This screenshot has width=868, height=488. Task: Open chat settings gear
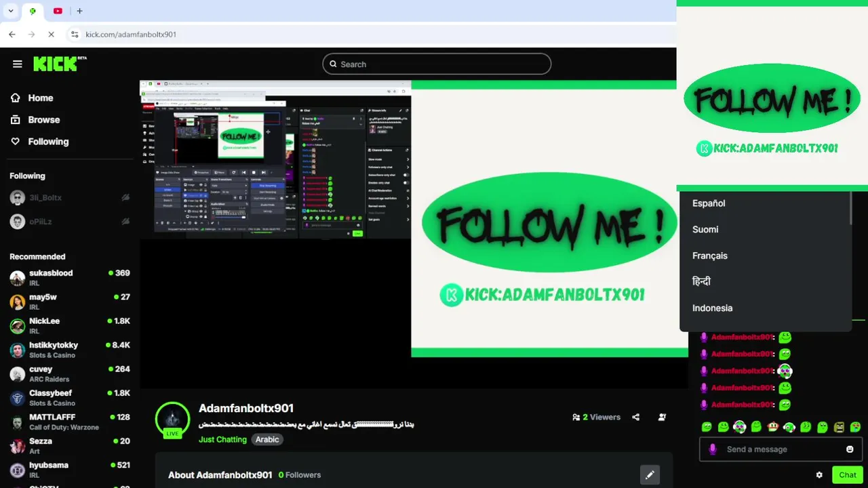click(819, 474)
